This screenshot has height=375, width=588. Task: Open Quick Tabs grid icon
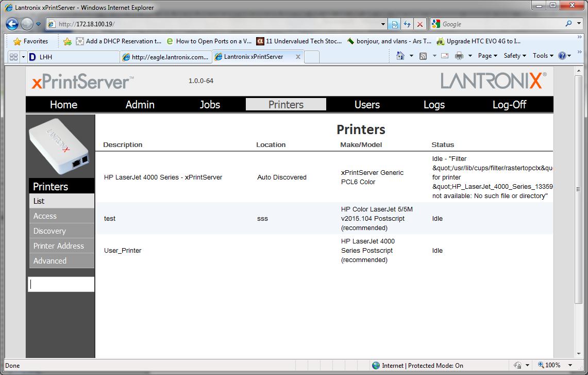(14, 57)
